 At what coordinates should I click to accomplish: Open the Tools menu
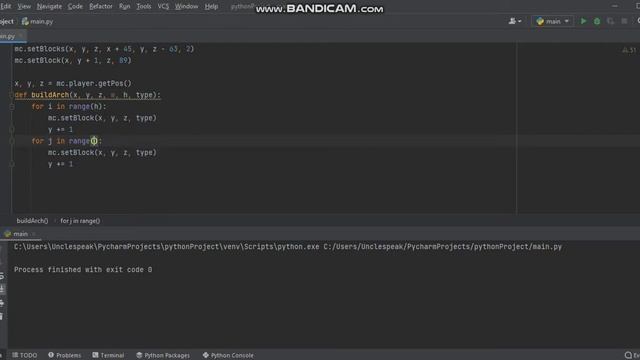point(144,7)
